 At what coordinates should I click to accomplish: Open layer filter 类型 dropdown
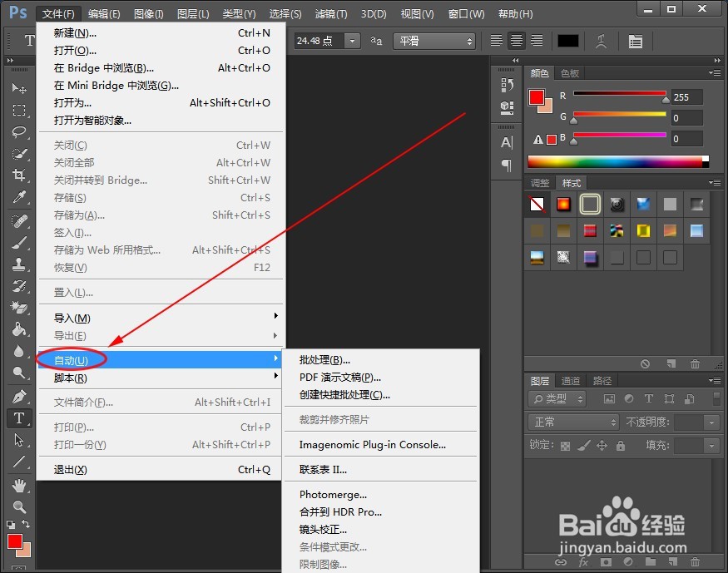[557, 398]
